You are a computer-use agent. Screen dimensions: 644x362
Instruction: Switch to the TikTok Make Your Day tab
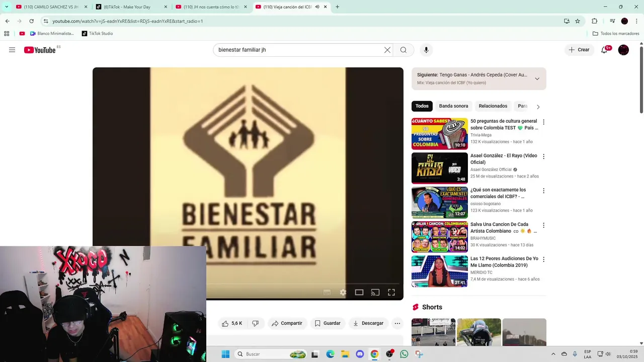click(131, 7)
